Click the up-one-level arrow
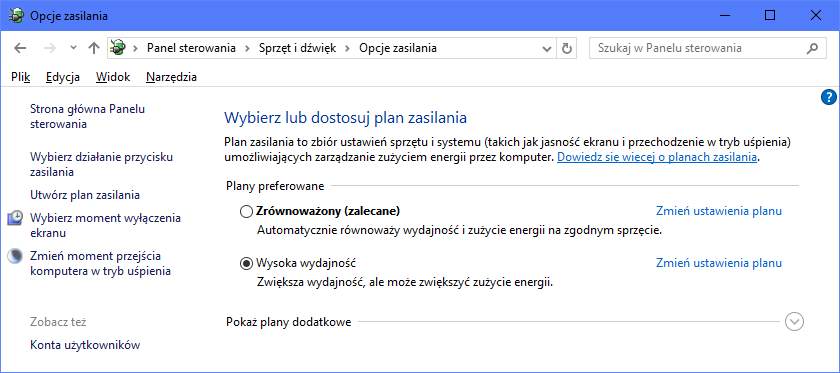 [x=94, y=48]
